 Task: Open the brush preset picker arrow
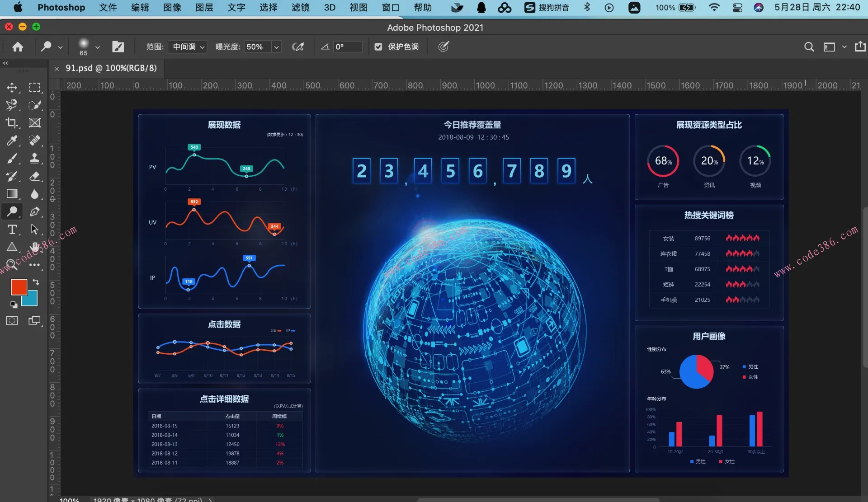click(97, 47)
